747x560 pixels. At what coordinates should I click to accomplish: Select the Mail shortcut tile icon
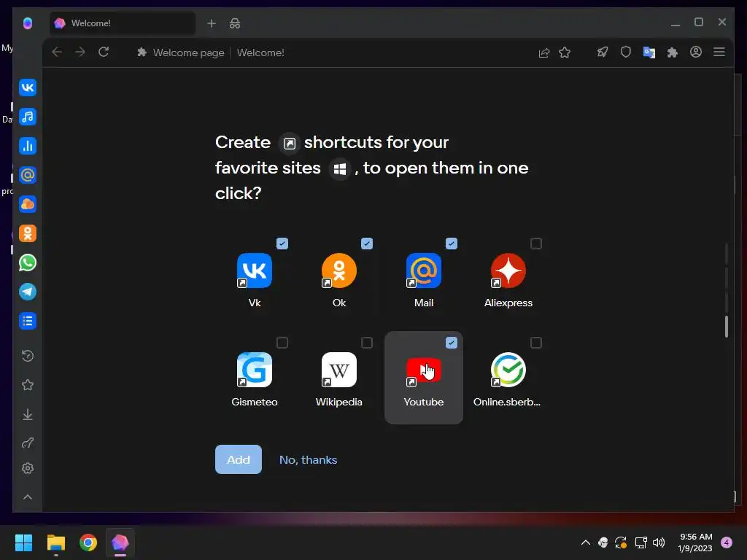pos(424,271)
